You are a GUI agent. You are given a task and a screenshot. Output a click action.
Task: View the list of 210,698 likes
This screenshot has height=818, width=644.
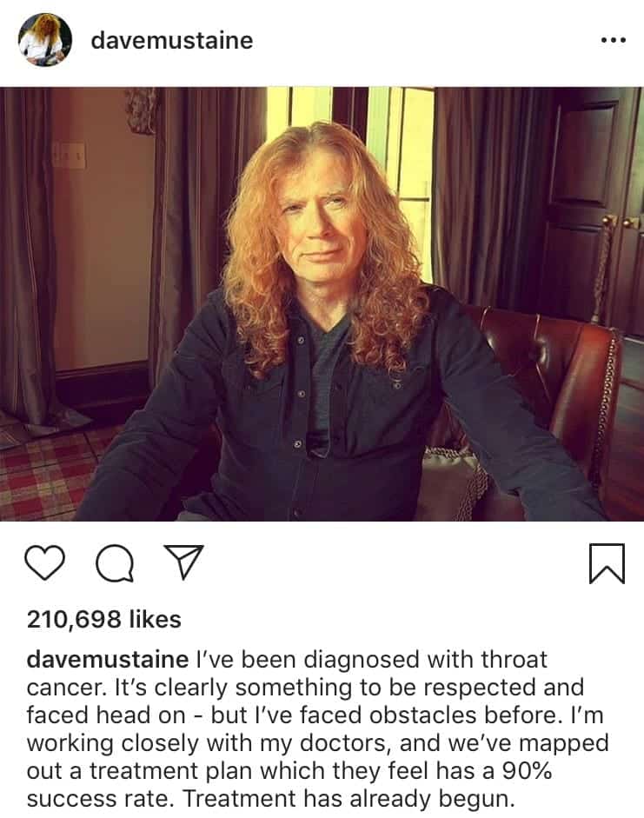103,619
